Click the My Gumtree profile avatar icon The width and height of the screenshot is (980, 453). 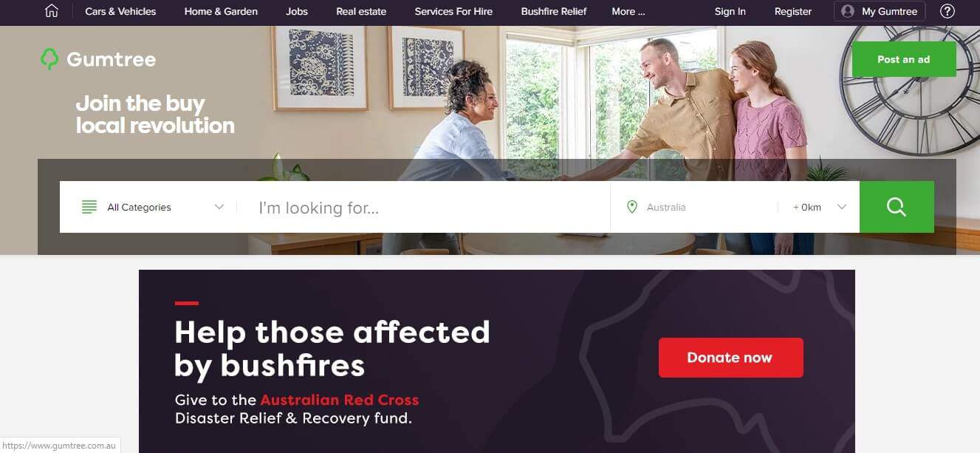click(848, 11)
